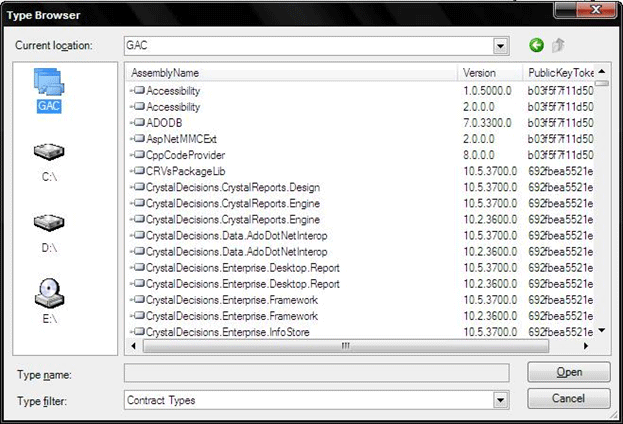Viewport: 623px width, 424px height.
Task: Sort by the Version column header
Action: pyautogui.click(x=490, y=73)
